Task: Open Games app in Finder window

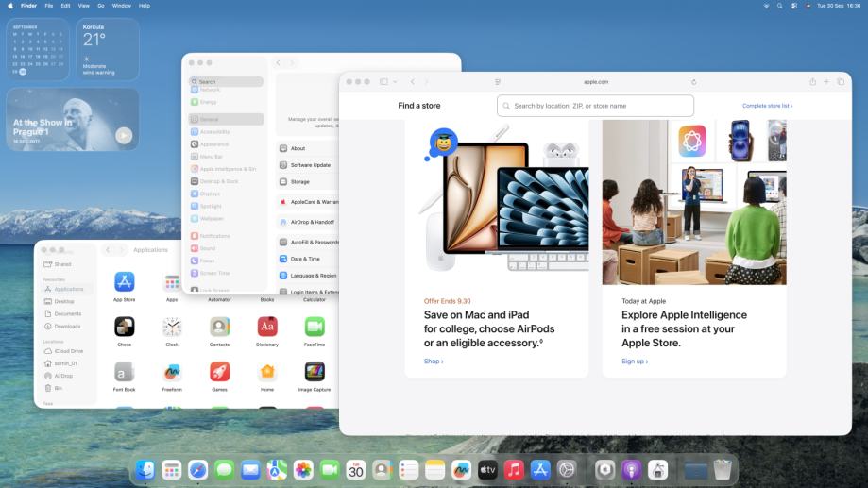Action: click(219, 372)
